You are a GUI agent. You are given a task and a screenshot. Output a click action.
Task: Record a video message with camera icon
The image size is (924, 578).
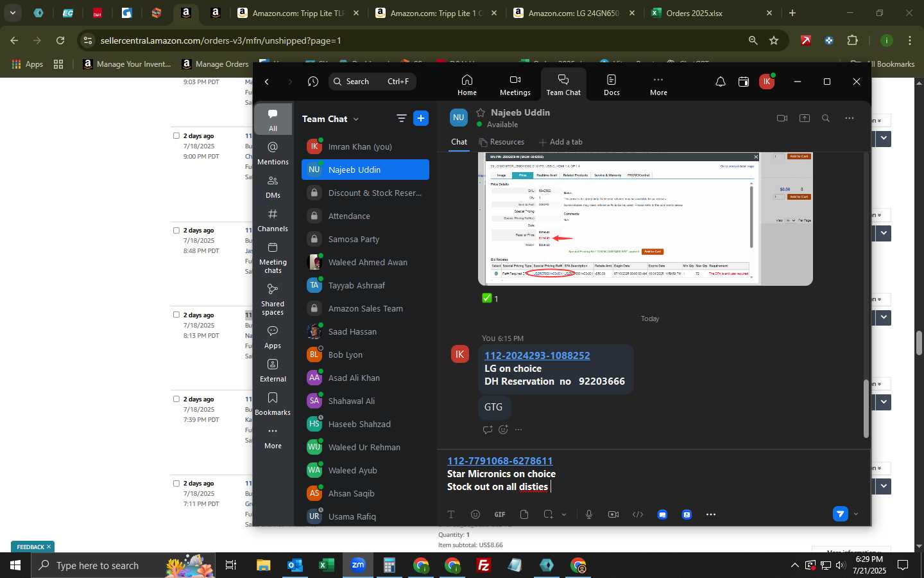(x=613, y=514)
